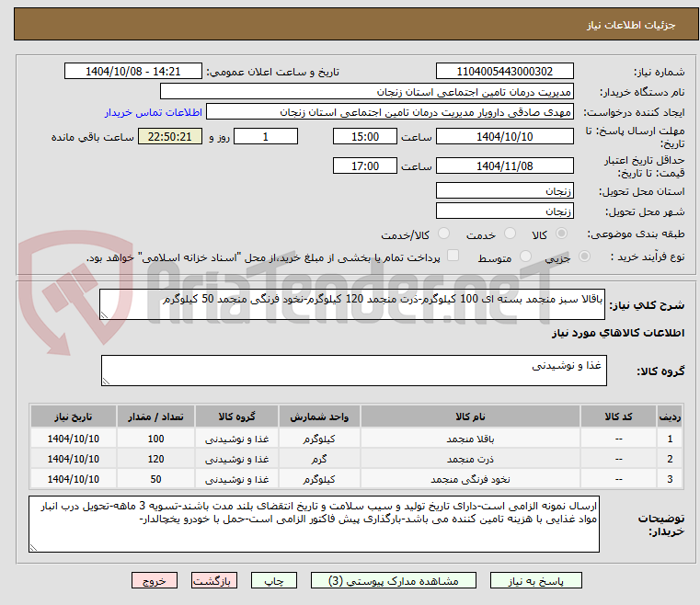
Task: Select the خدمت radio button
Action: point(510,234)
